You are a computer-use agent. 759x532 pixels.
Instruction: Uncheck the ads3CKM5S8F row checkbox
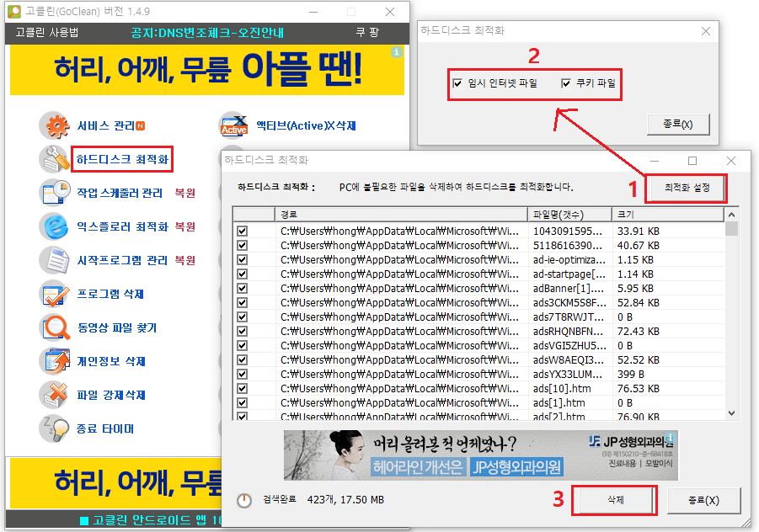(242, 303)
